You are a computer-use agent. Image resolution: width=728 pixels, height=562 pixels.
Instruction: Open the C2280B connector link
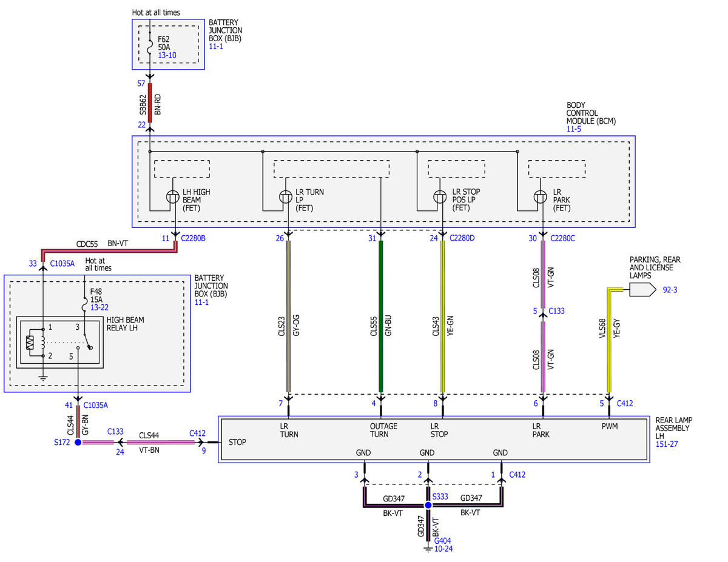coord(193,238)
